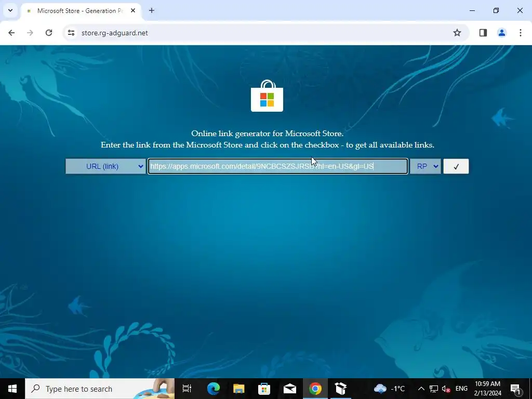Show hidden system tray icons
This screenshot has height=399, width=532.
[x=421, y=389]
